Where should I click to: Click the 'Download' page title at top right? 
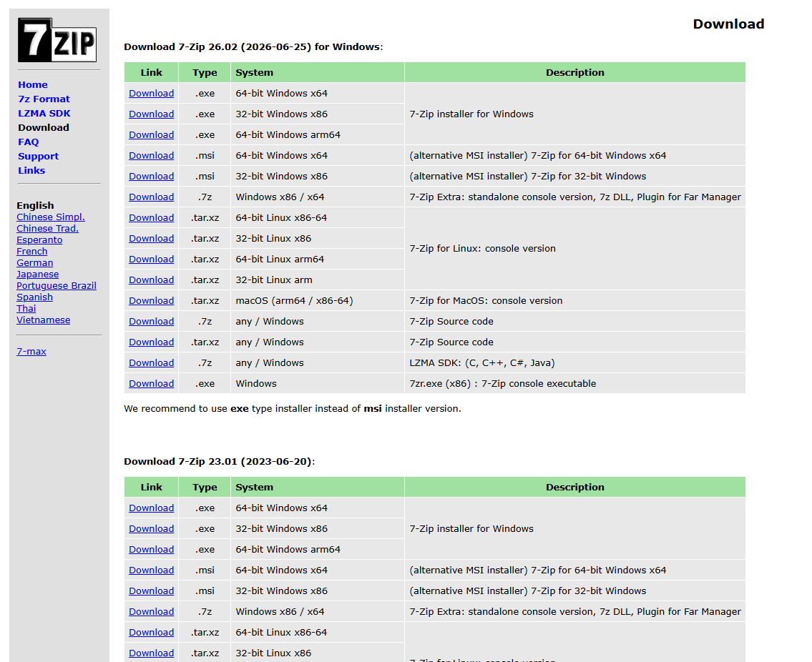click(728, 24)
